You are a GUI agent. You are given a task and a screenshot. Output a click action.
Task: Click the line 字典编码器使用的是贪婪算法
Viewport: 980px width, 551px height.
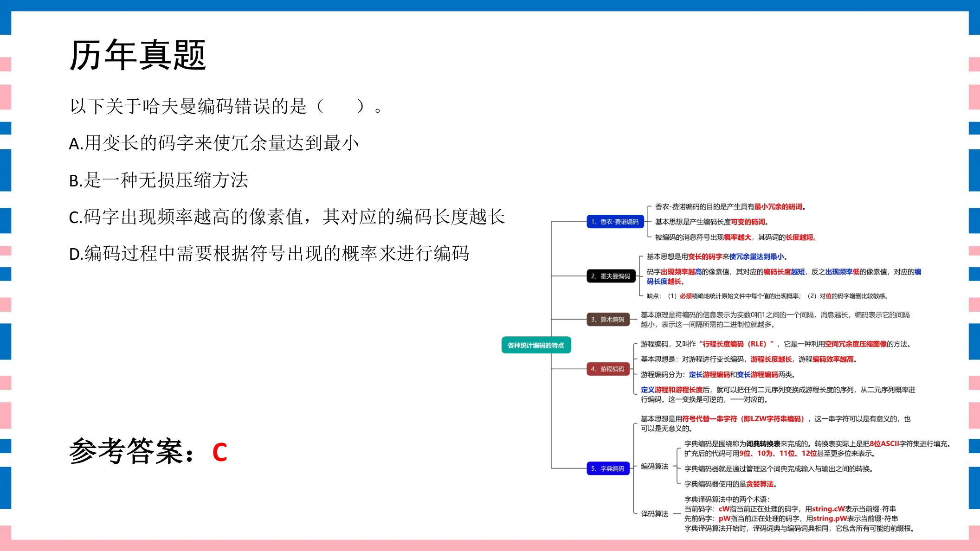730,484
